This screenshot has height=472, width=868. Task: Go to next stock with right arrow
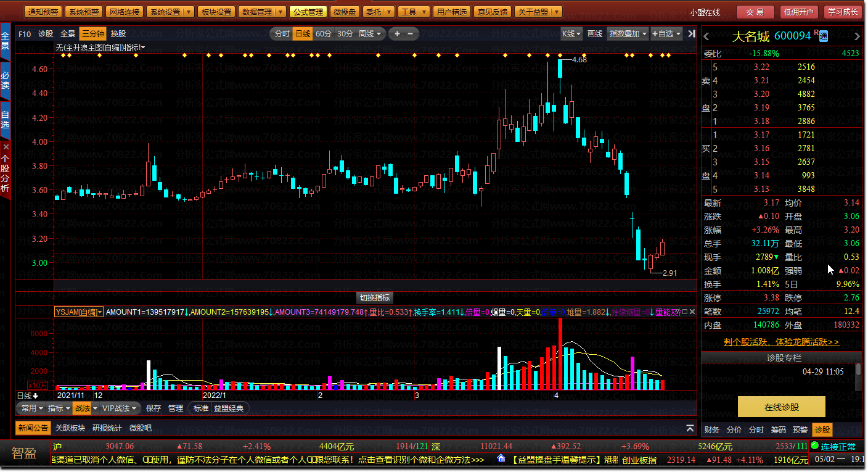(x=856, y=36)
